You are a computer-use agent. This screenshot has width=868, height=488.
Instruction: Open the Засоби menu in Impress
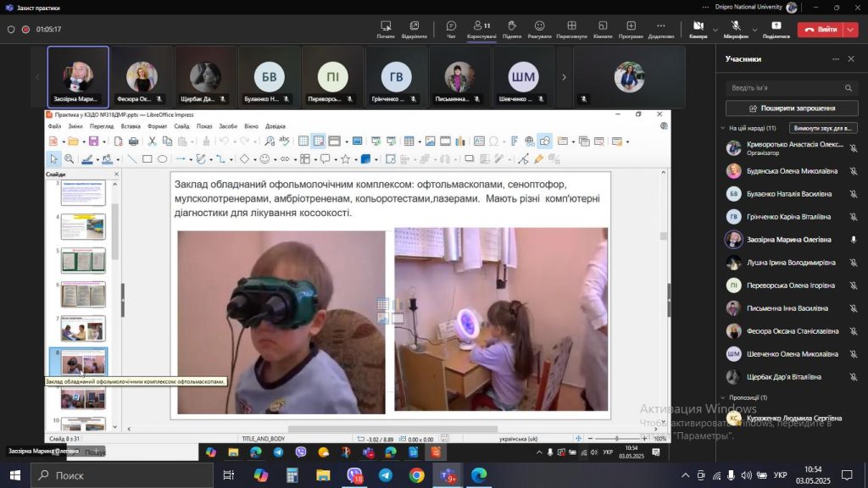click(x=228, y=126)
